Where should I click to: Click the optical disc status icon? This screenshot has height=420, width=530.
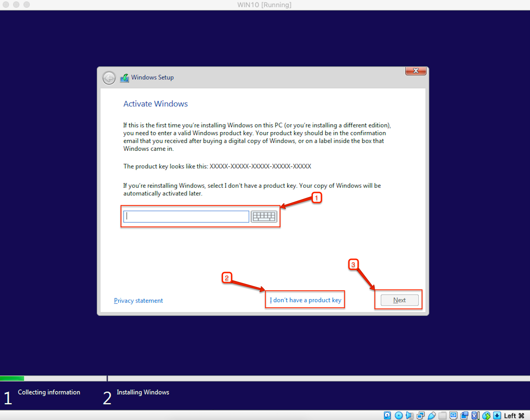tap(398, 415)
